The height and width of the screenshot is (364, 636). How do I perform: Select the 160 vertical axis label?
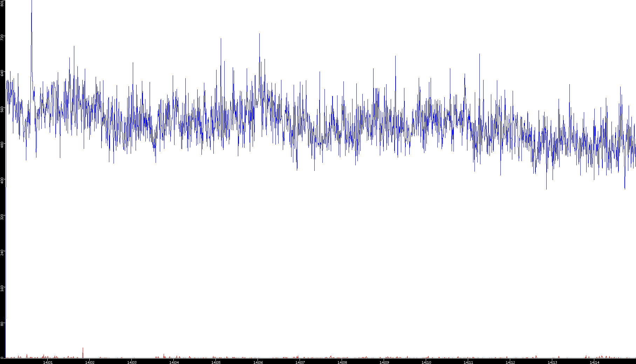pos(2,288)
